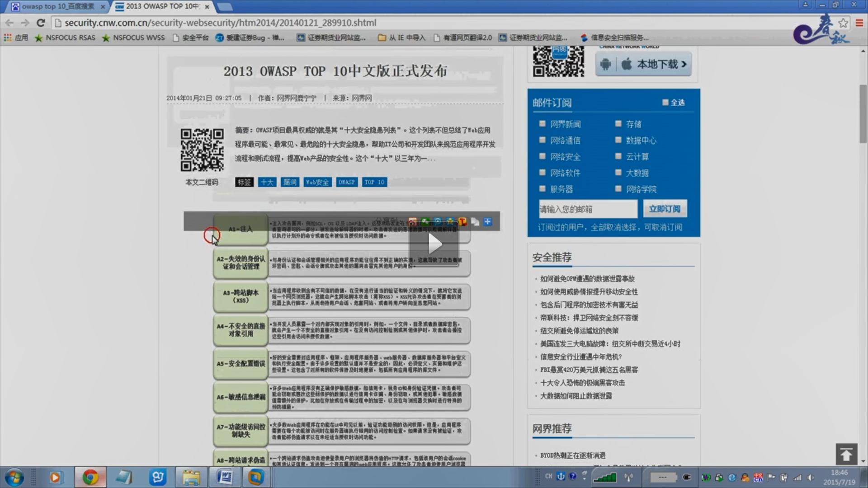
Task: Click the TOP 10 tag
Action: pos(374,182)
